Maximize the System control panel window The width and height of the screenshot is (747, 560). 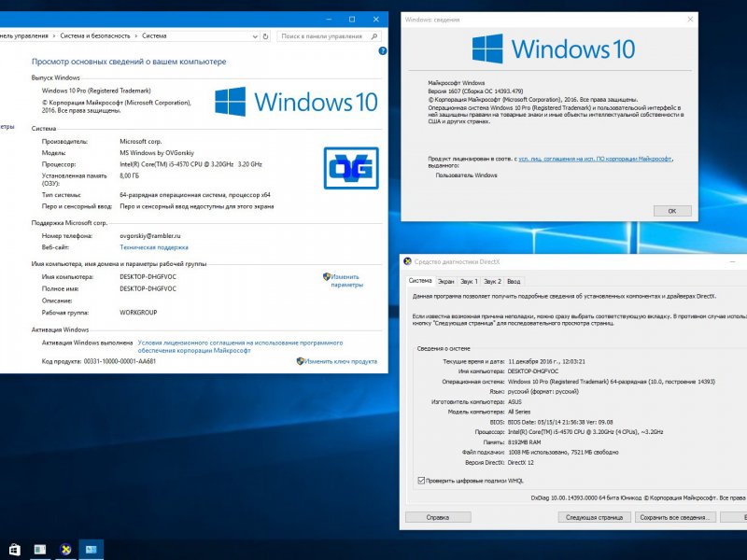pyautogui.click(x=352, y=20)
